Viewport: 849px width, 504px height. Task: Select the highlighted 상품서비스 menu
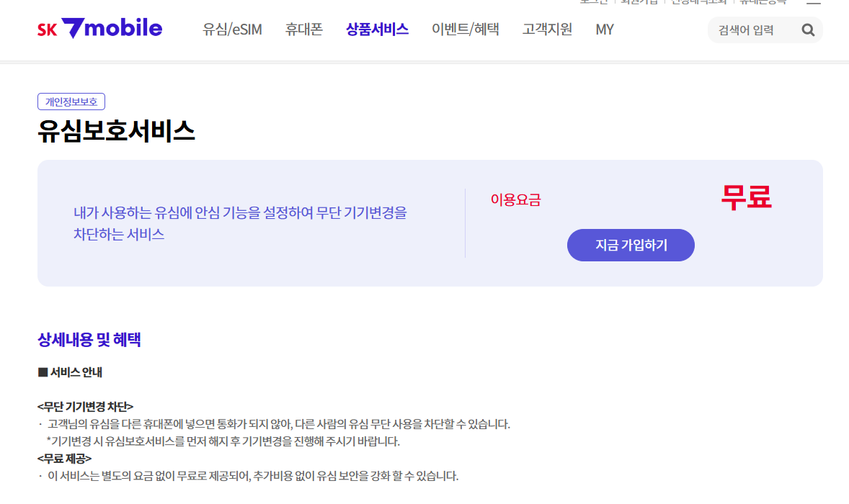[x=377, y=30]
